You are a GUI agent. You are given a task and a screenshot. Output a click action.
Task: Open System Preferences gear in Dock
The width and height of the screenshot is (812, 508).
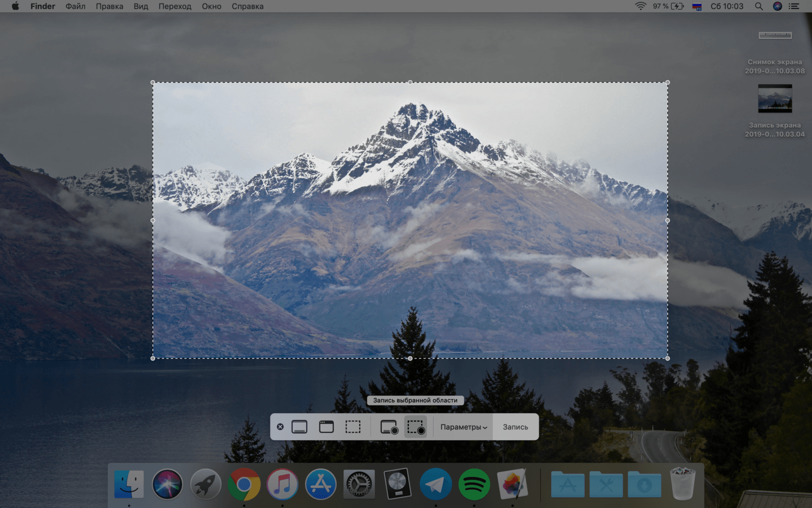pyautogui.click(x=359, y=484)
